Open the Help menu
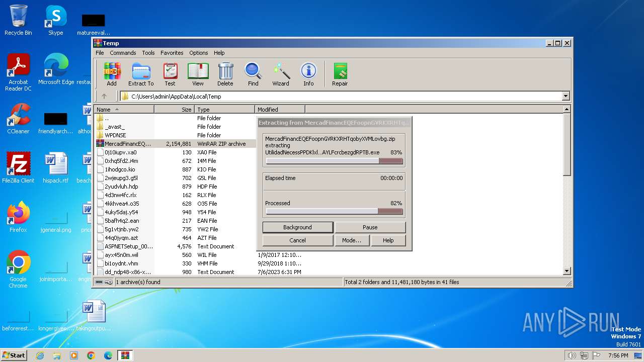 pyautogui.click(x=219, y=53)
